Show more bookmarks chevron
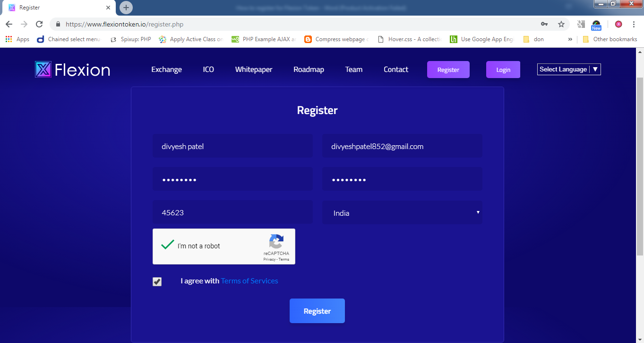The image size is (644, 343). click(570, 39)
